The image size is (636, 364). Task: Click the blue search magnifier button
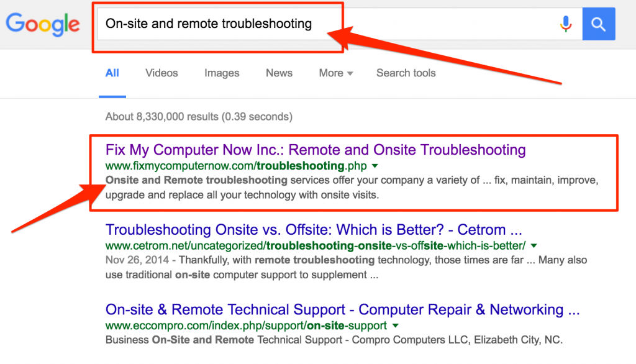pos(599,24)
